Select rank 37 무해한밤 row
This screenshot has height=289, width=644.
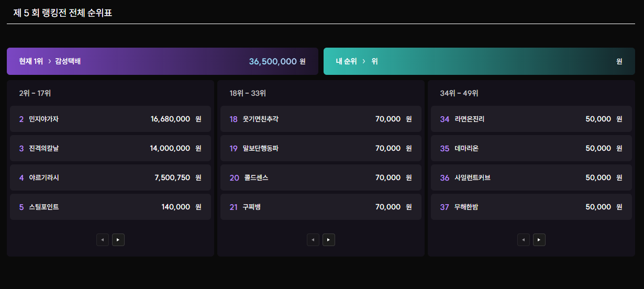pyautogui.click(x=531, y=207)
